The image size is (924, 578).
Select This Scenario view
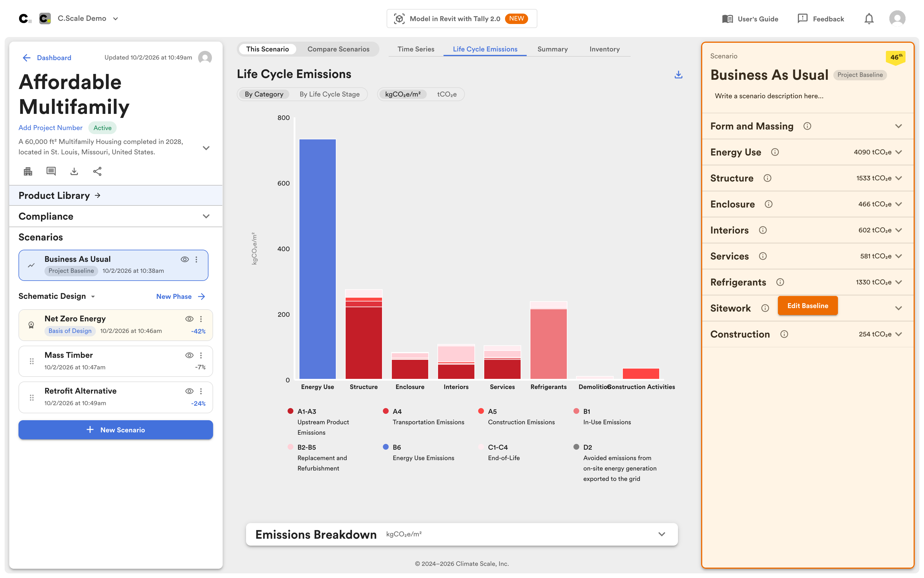(x=267, y=49)
